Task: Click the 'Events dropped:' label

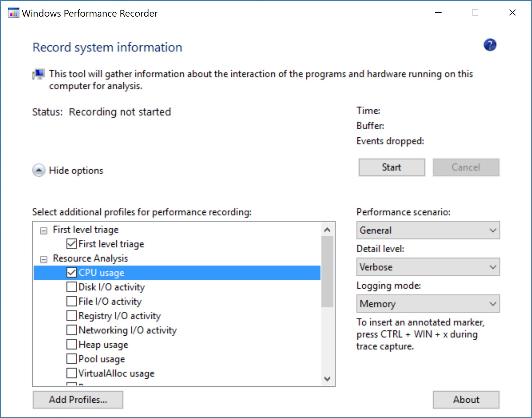Action: (x=390, y=141)
